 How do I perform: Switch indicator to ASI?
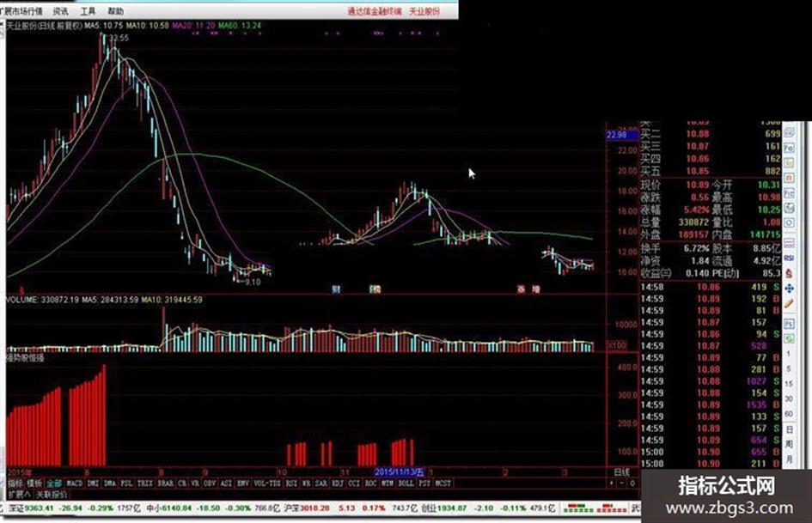[x=226, y=483]
